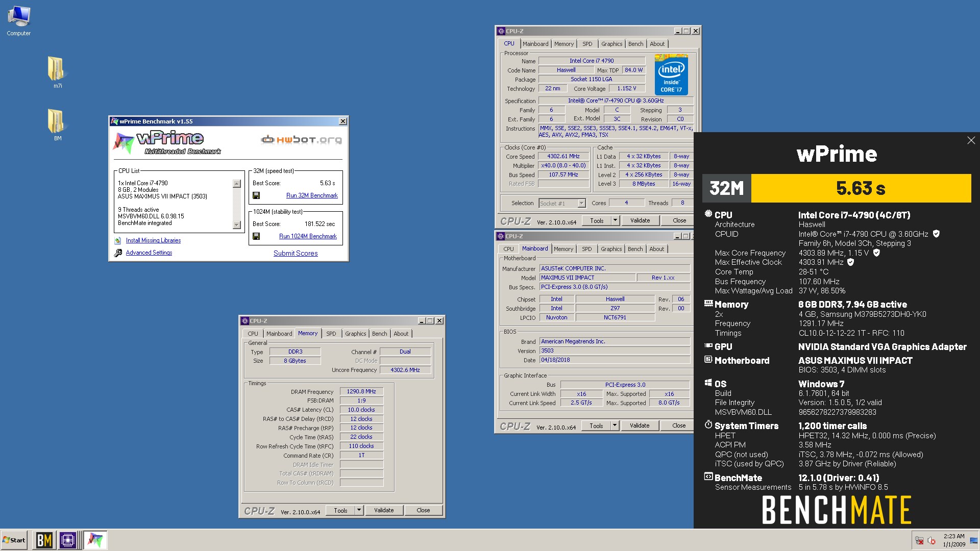Open BenchMate from the taskbar
Viewport: 980px width, 551px height.
(44, 540)
